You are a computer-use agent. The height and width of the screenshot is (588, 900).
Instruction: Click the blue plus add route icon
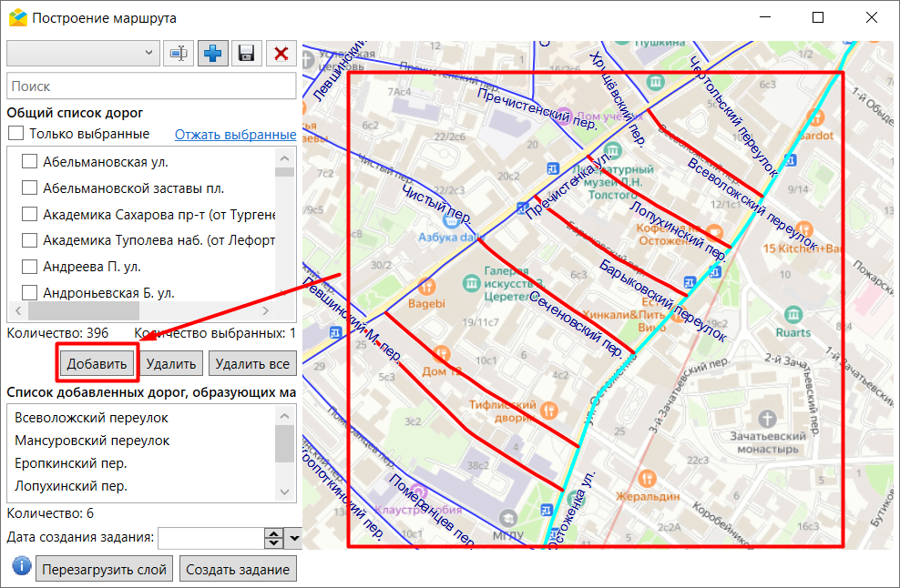(x=212, y=54)
